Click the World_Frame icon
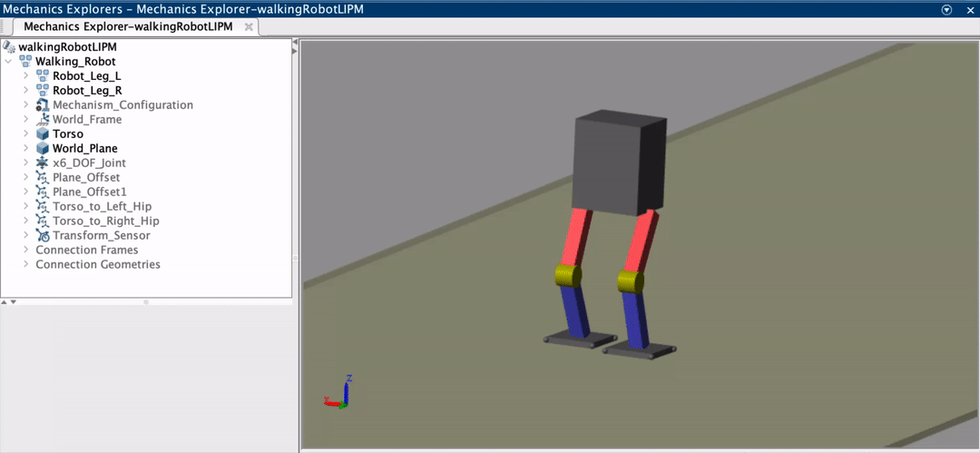This screenshot has height=453, width=980. point(43,119)
